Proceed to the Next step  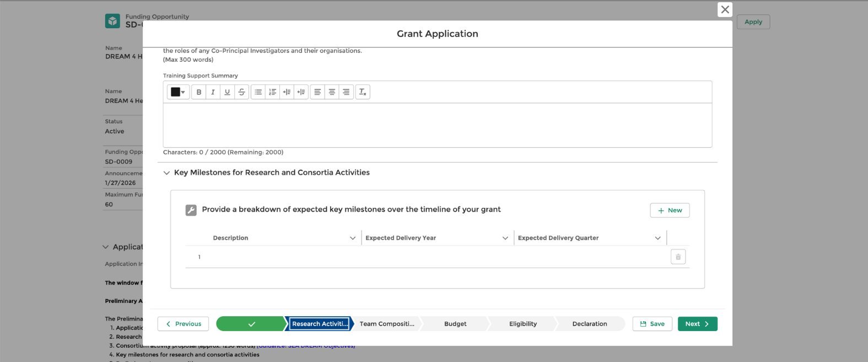pyautogui.click(x=697, y=324)
